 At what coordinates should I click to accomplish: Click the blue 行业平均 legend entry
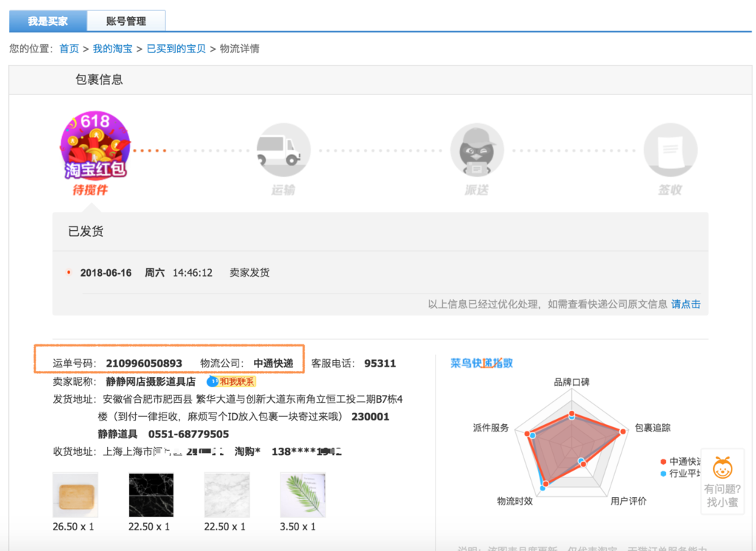[680, 474]
